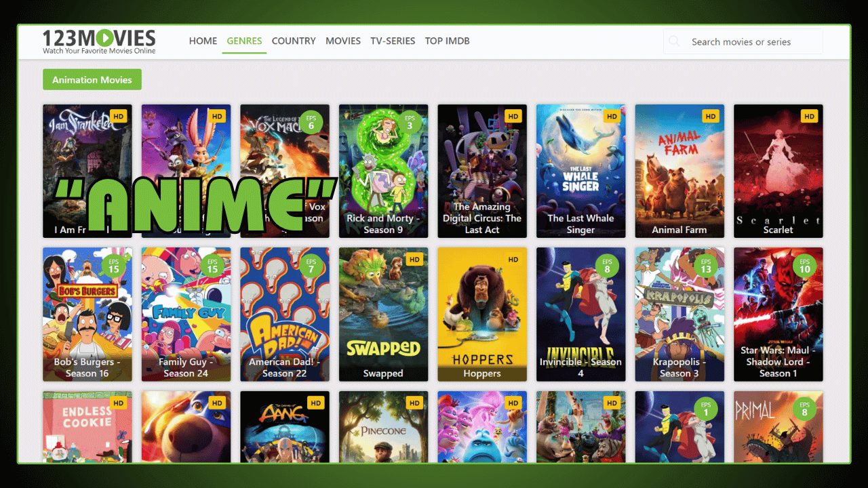Click the HD badge on the Aang poster

tap(316, 403)
